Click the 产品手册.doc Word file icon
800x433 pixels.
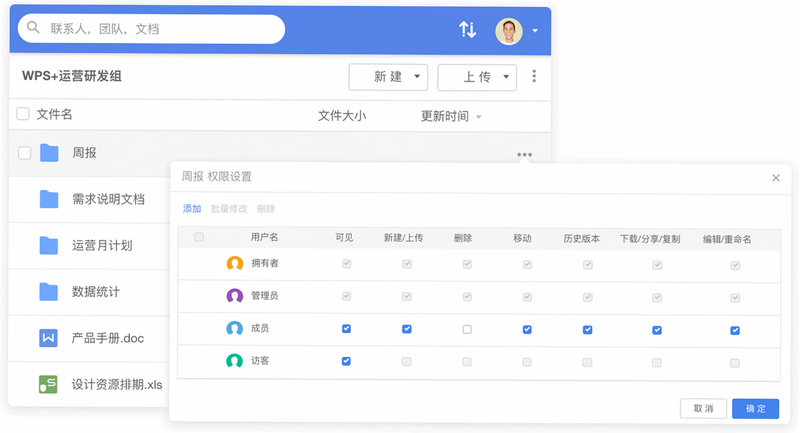(48, 338)
